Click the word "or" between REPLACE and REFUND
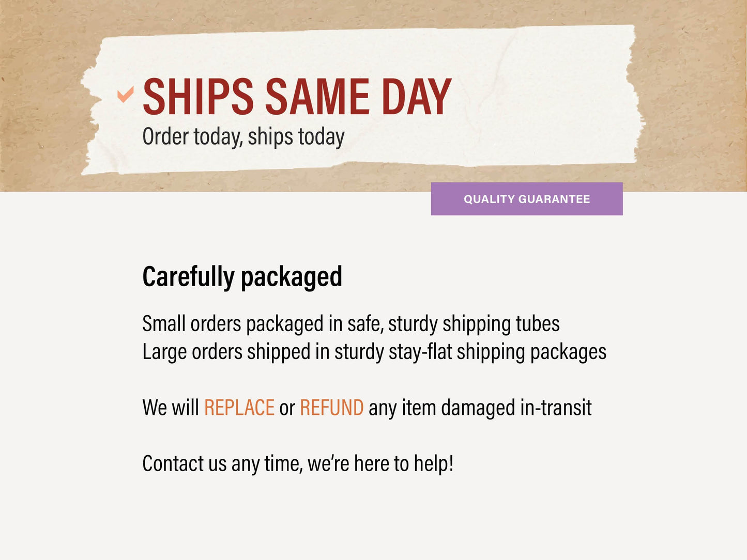 tap(287, 408)
